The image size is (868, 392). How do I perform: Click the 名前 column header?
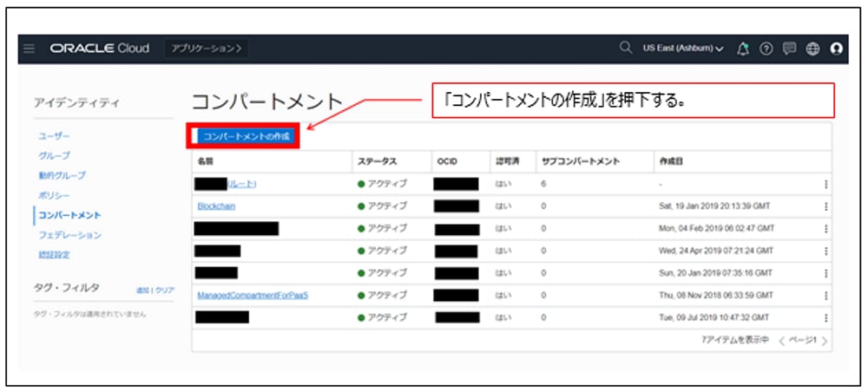point(205,162)
